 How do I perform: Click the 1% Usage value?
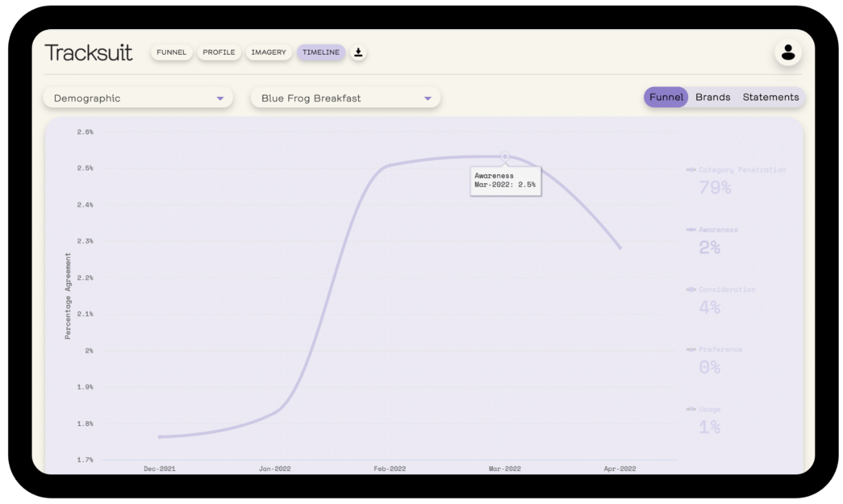click(710, 427)
